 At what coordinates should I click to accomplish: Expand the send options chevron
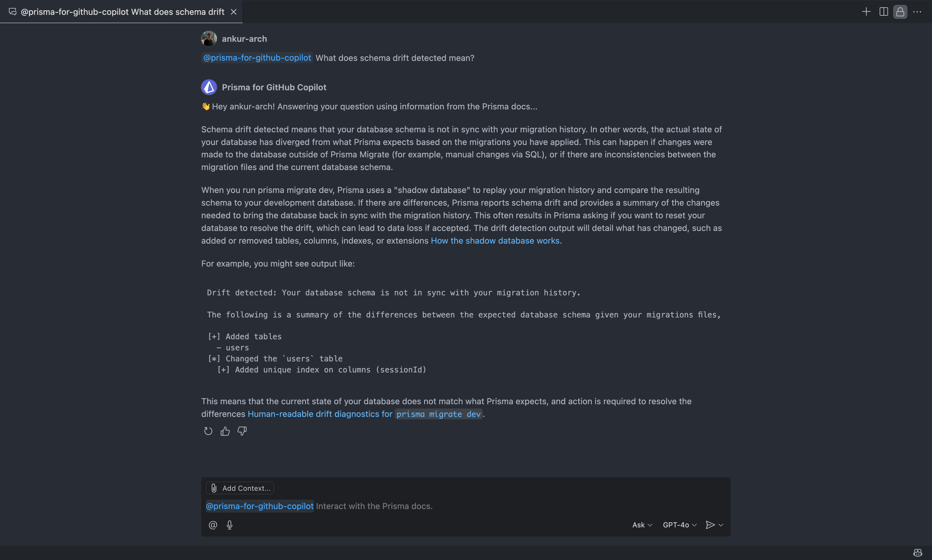(721, 525)
